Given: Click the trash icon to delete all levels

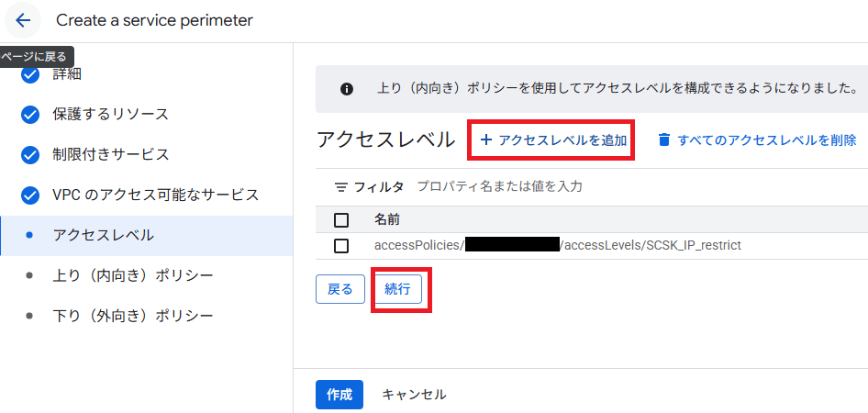Looking at the screenshot, I should [664, 140].
